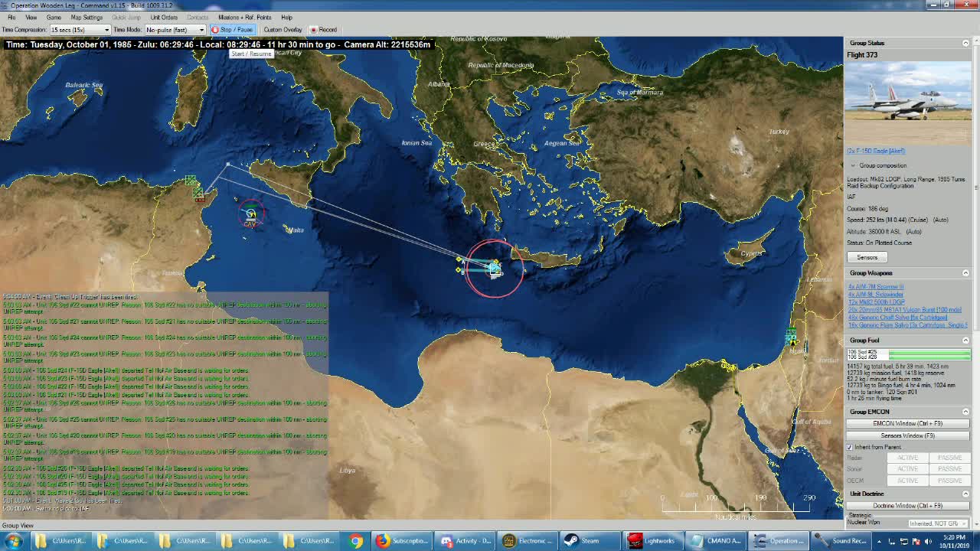Click the clock in the system tray

click(x=954, y=541)
